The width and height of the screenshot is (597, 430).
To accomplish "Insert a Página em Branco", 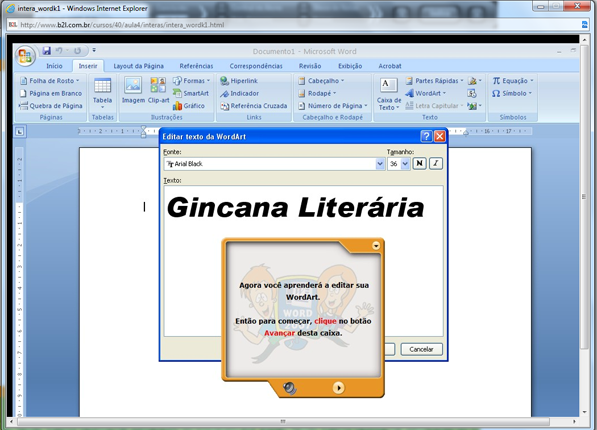I will 51,93.
